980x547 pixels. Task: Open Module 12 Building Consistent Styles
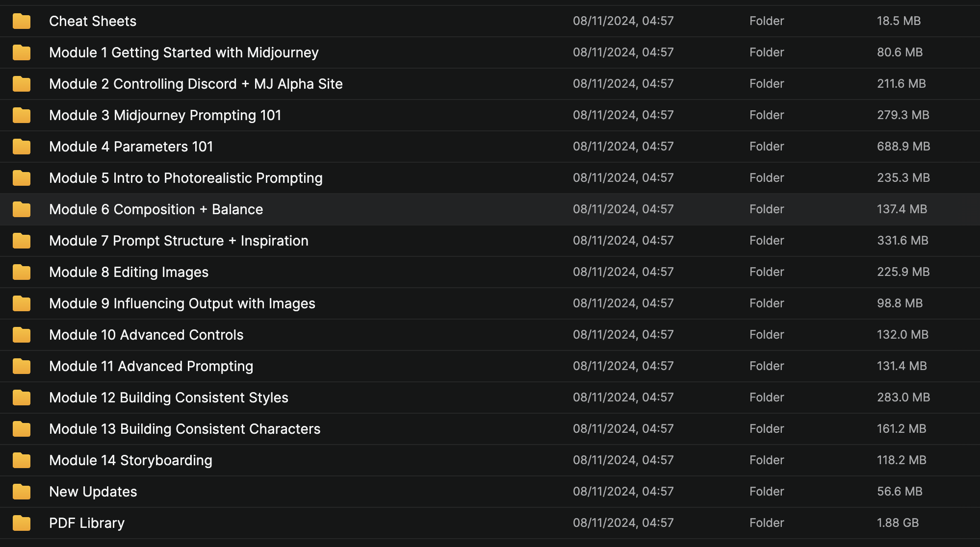(169, 398)
